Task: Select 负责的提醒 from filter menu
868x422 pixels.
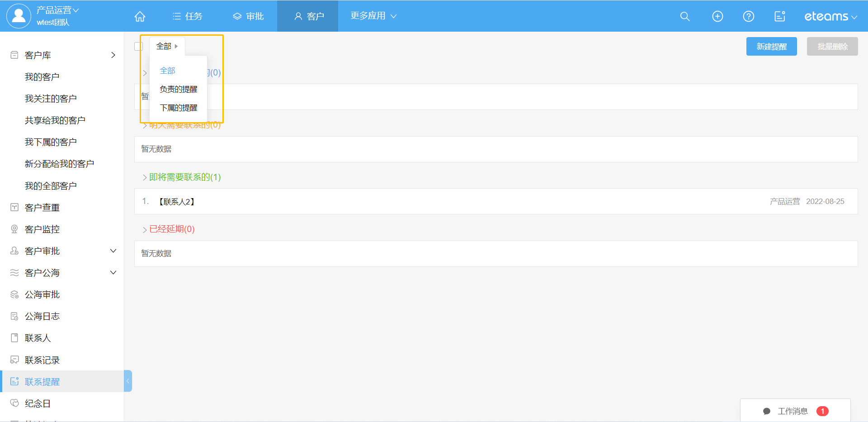Action: point(179,89)
